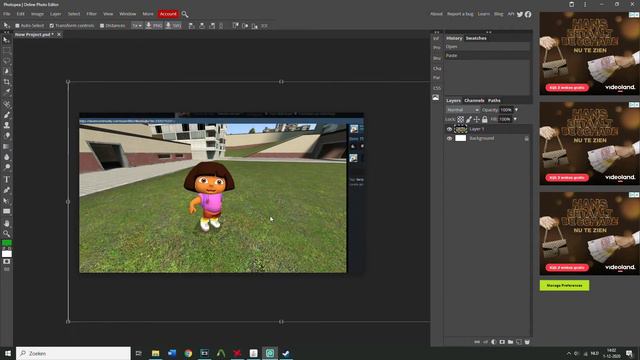Open the search magnifier in menu bar

[185, 14]
